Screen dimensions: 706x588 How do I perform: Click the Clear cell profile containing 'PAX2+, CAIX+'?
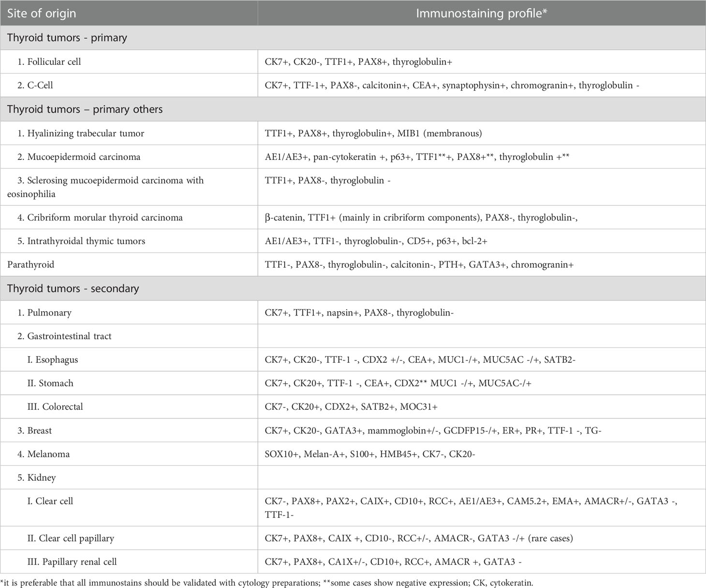(471, 508)
